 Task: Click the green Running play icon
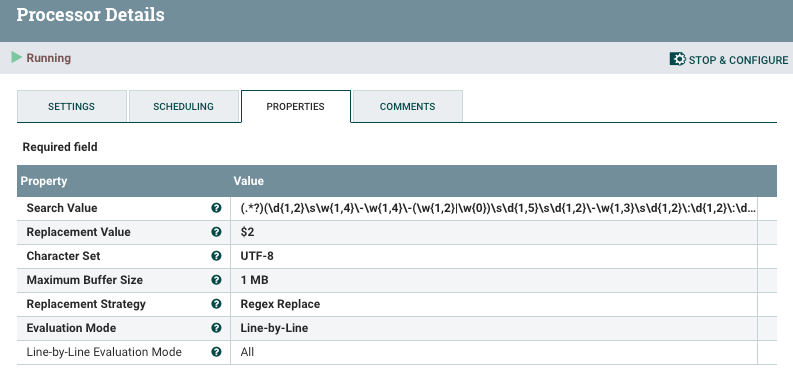tap(17, 57)
